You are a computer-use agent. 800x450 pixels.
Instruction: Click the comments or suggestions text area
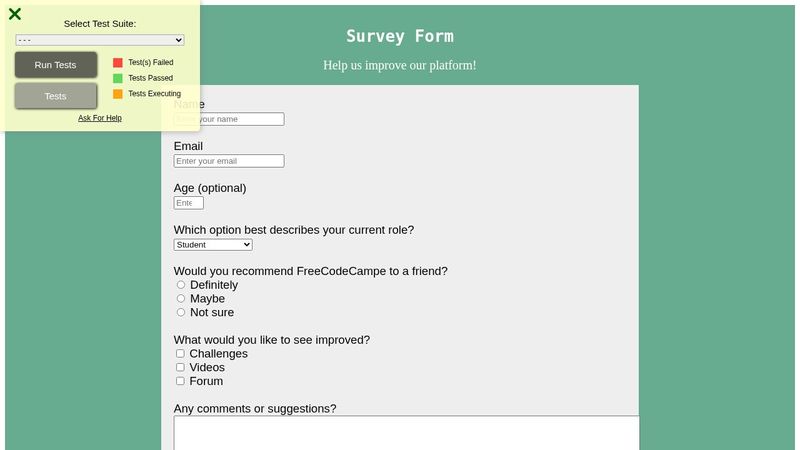point(406,434)
